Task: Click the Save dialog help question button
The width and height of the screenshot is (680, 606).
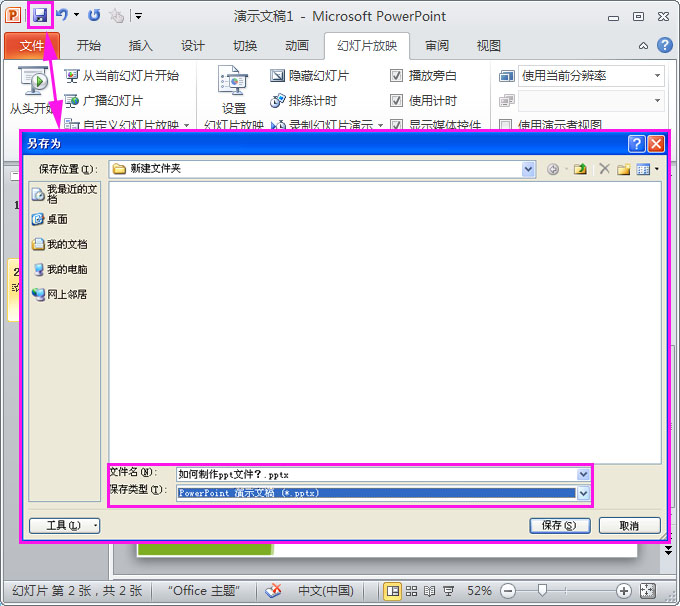Action: click(x=636, y=144)
